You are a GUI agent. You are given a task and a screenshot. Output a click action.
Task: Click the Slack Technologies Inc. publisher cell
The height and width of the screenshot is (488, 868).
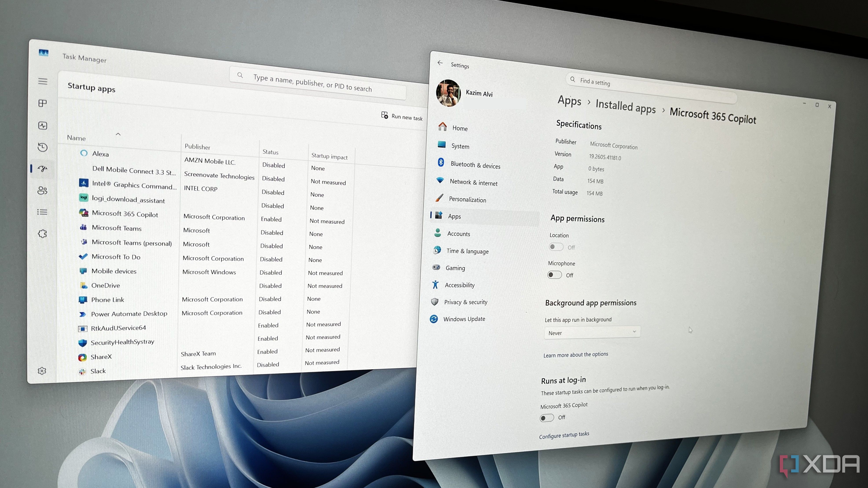tap(211, 366)
